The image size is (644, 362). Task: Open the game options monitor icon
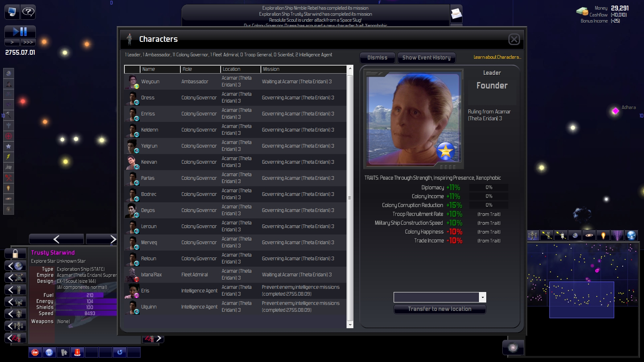12,12
